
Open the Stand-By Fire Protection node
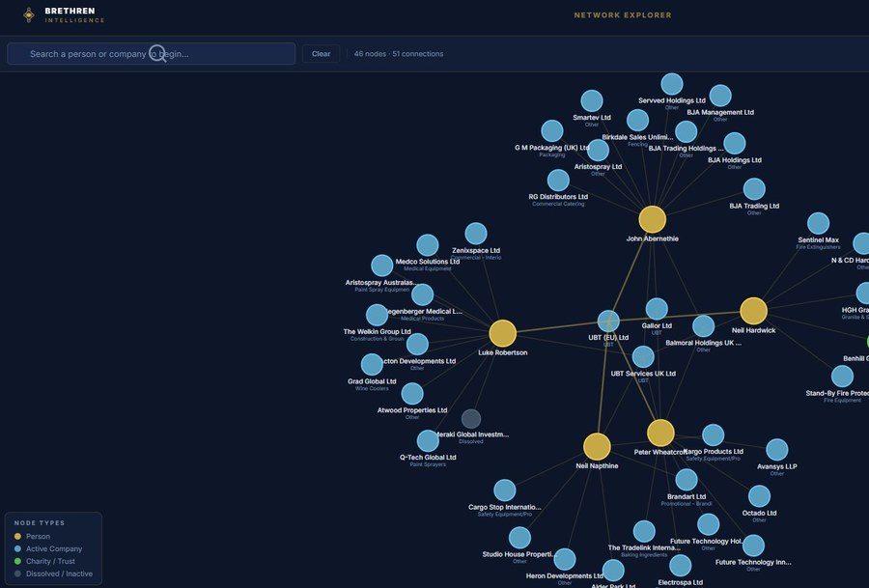(x=842, y=377)
